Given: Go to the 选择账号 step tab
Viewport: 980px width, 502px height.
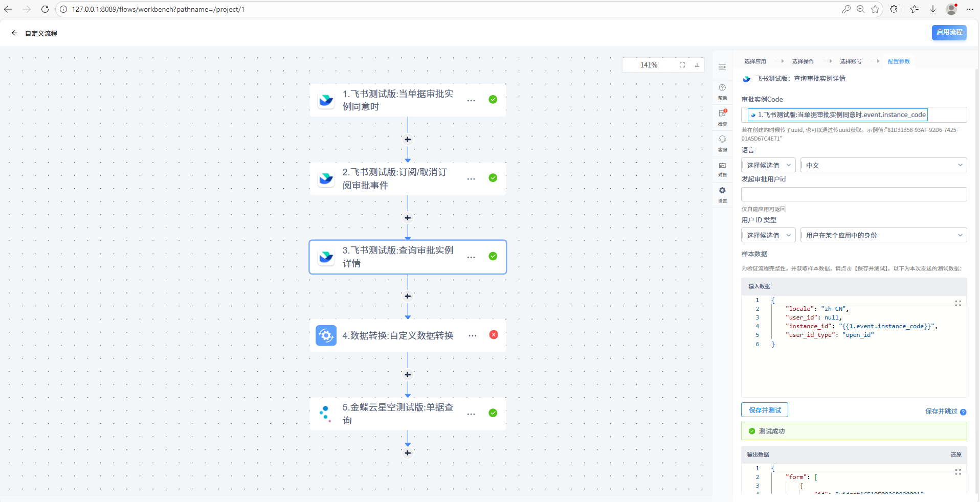Looking at the screenshot, I should click(851, 61).
